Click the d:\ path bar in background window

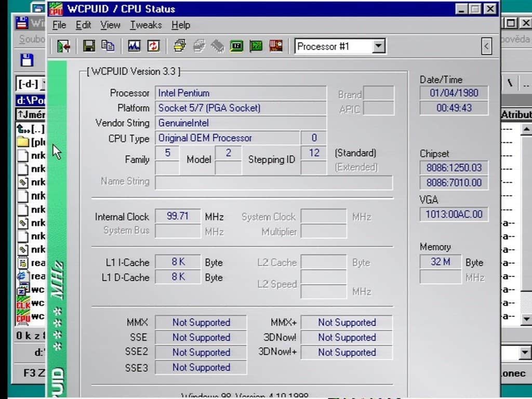point(31,100)
